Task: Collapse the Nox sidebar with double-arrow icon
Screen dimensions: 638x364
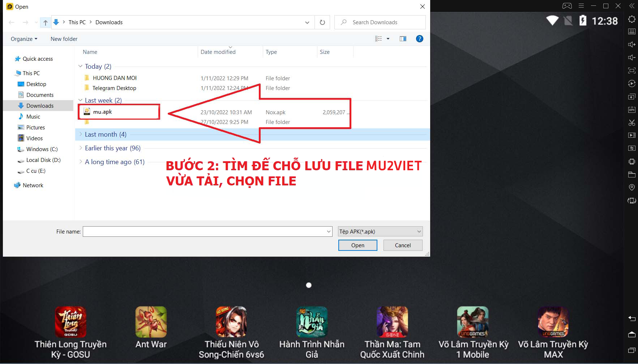Action: [x=631, y=6]
